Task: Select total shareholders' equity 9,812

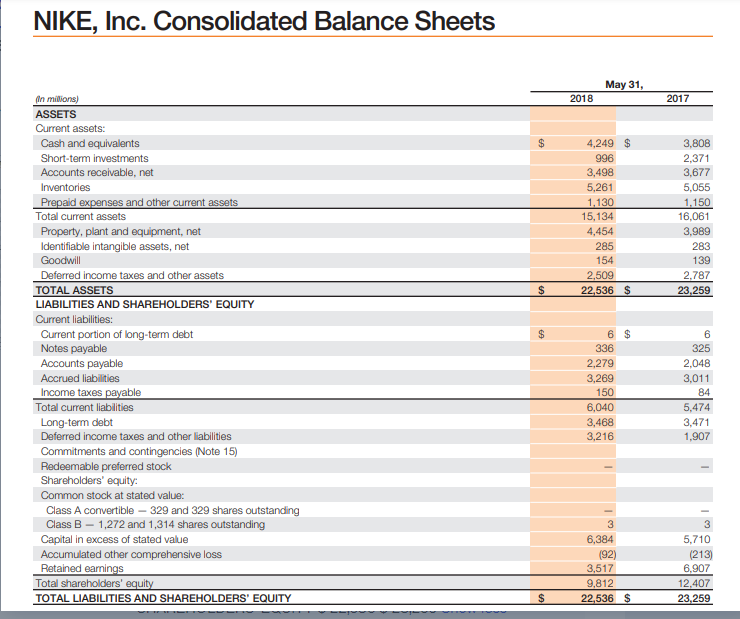Action: [x=600, y=584]
